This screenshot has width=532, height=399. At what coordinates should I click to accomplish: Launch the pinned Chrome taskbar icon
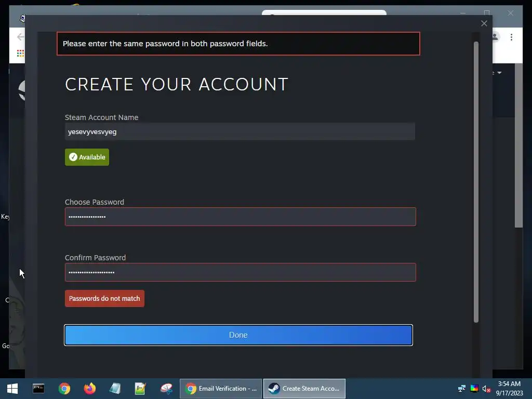[x=64, y=389]
